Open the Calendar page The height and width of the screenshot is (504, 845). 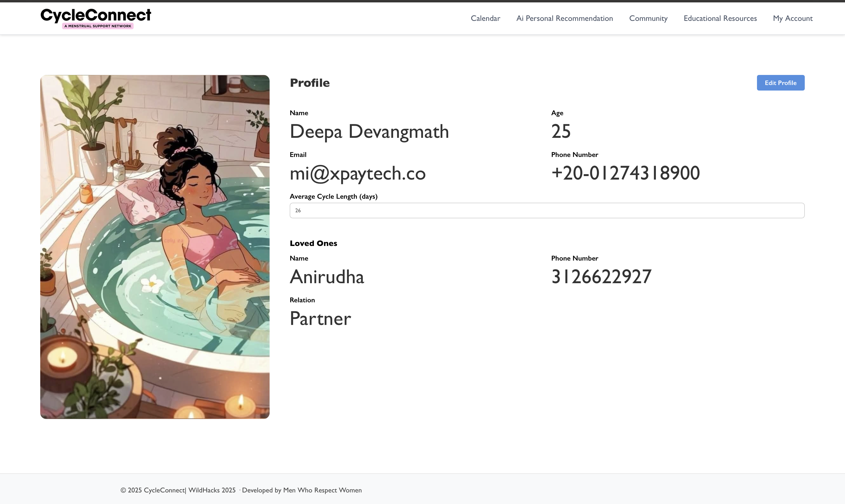click(x=485, y=18)
